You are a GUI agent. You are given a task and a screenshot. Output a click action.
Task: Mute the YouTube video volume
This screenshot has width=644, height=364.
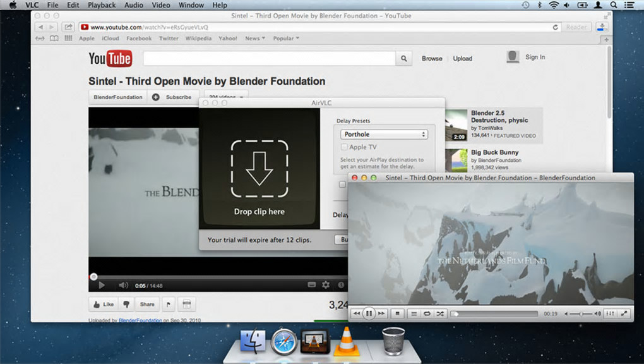click(123, 285)
